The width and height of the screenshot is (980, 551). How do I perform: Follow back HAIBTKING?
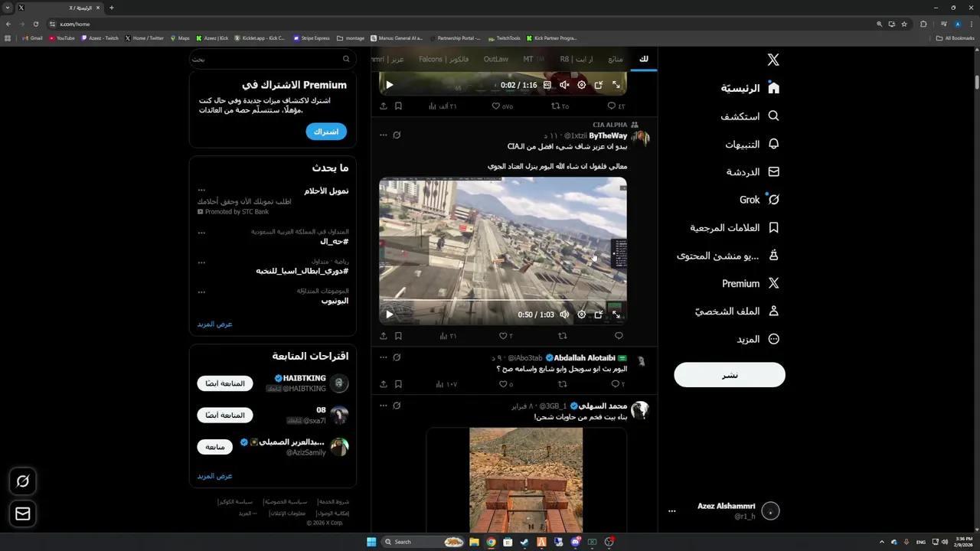pos(225,383)
